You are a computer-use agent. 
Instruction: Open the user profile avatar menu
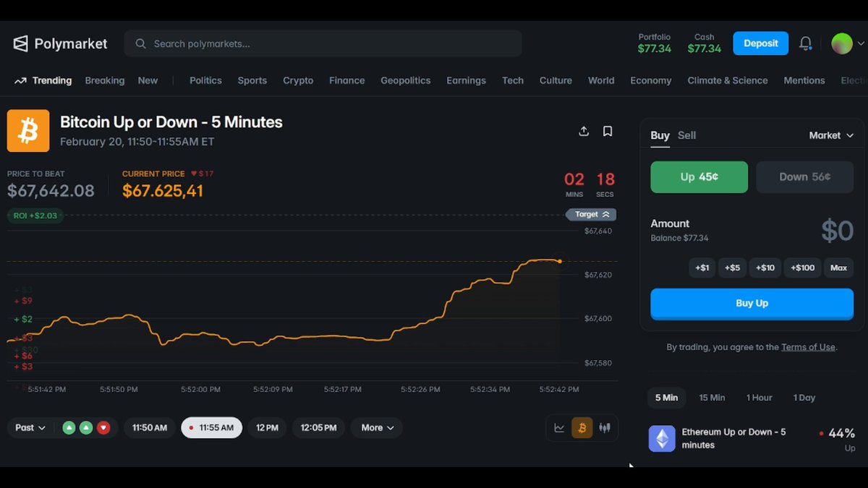click(x=841, y=43)
